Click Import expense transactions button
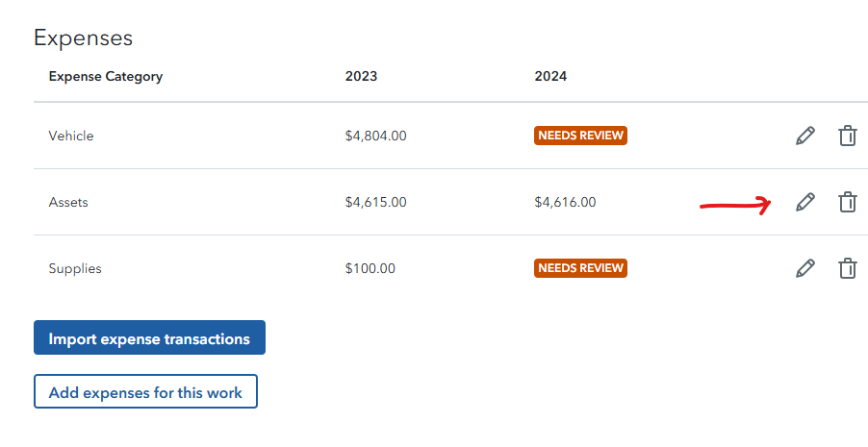Viewport: 868px width, 447px height. 149,338
